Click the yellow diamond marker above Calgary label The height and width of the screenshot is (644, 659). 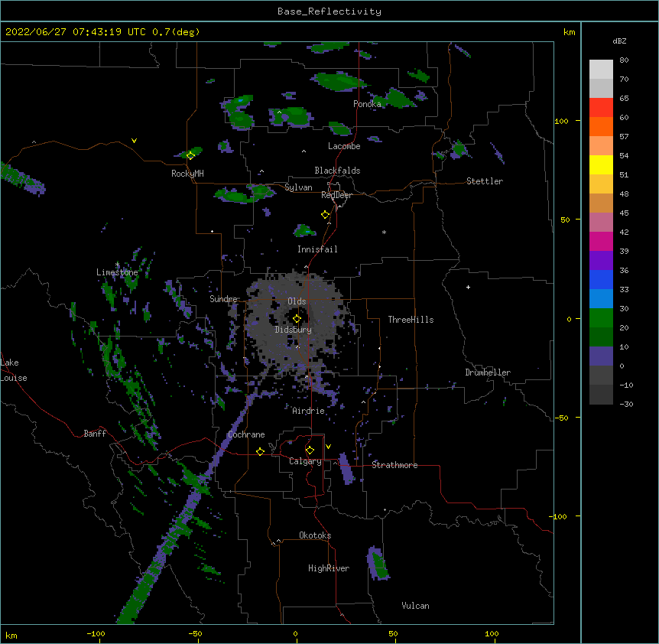(x=310, y=450)
